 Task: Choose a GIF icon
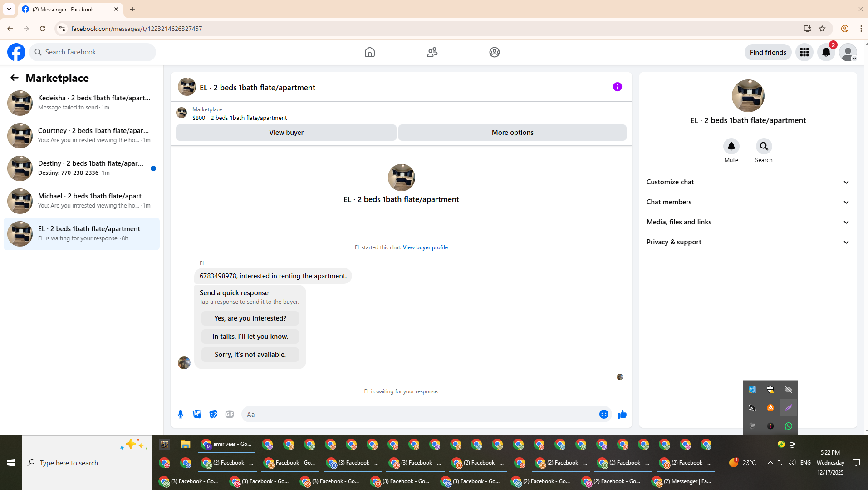pyautogui.click(x=230, y=414)
